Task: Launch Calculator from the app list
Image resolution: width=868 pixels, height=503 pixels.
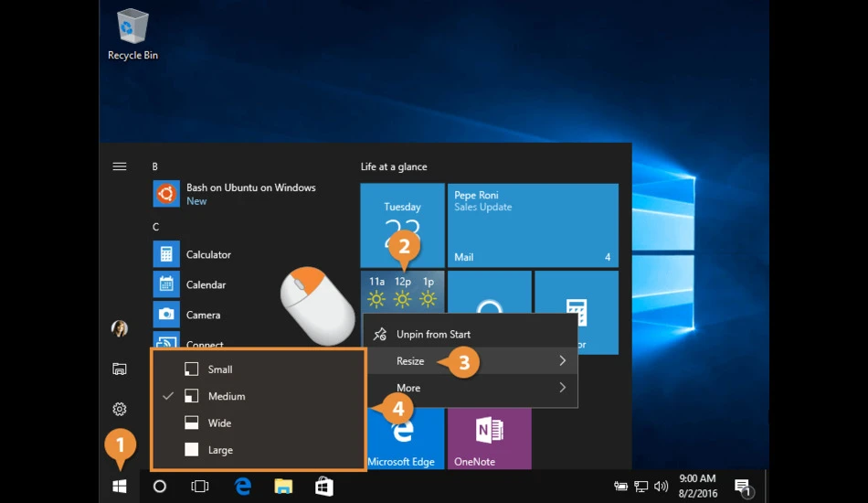Action: coord(252,254)
